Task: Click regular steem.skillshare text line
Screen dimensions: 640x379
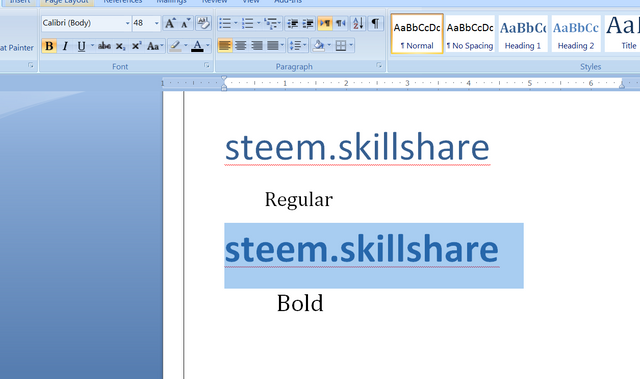Action: coord(357,147)
